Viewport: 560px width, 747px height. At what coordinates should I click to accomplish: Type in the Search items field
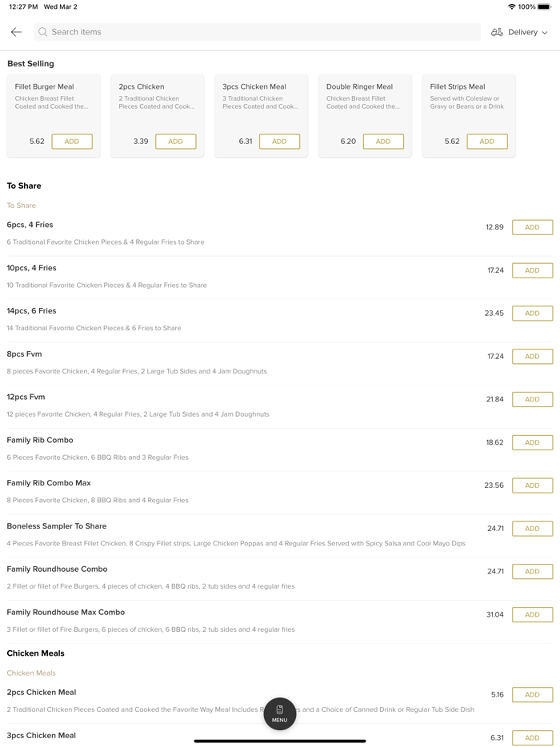pos(256,32)
